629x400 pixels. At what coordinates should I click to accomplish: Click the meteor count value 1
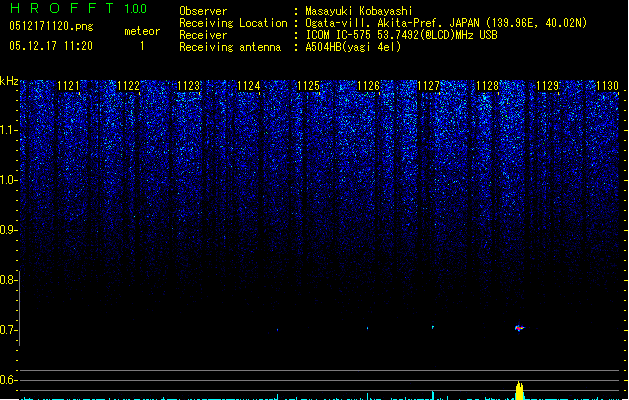pos(142,46)
